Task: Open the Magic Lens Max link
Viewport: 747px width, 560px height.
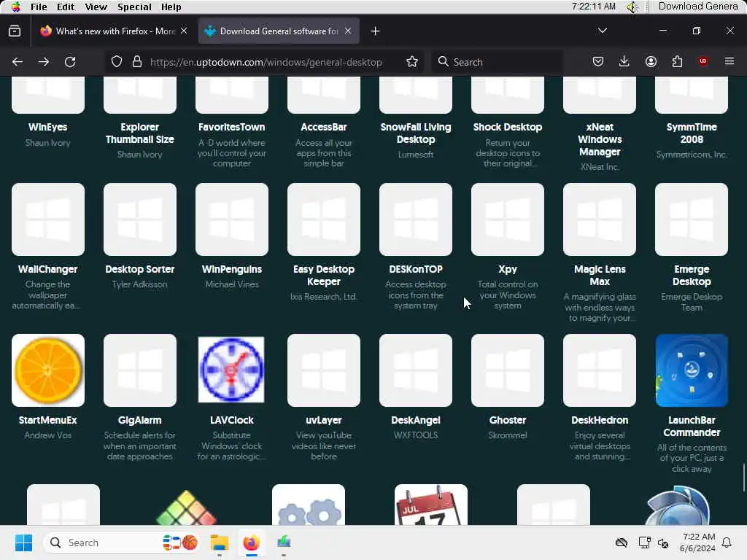Action: tap(600, 275)
